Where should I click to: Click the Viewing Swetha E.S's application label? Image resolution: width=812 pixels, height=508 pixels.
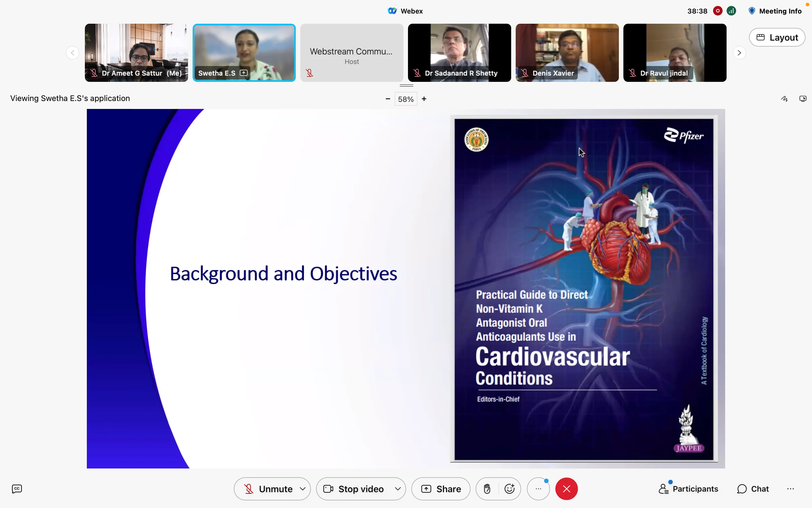[x=70, y=98]
